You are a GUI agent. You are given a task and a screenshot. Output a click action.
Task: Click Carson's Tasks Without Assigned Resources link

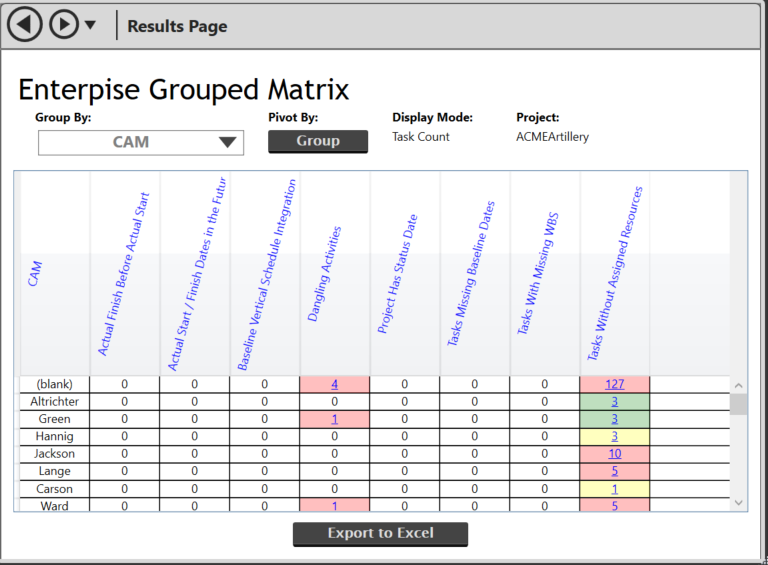614,489
